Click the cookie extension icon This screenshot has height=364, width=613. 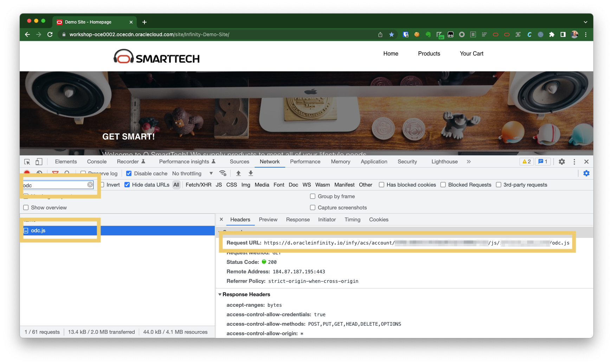[417, 34]
